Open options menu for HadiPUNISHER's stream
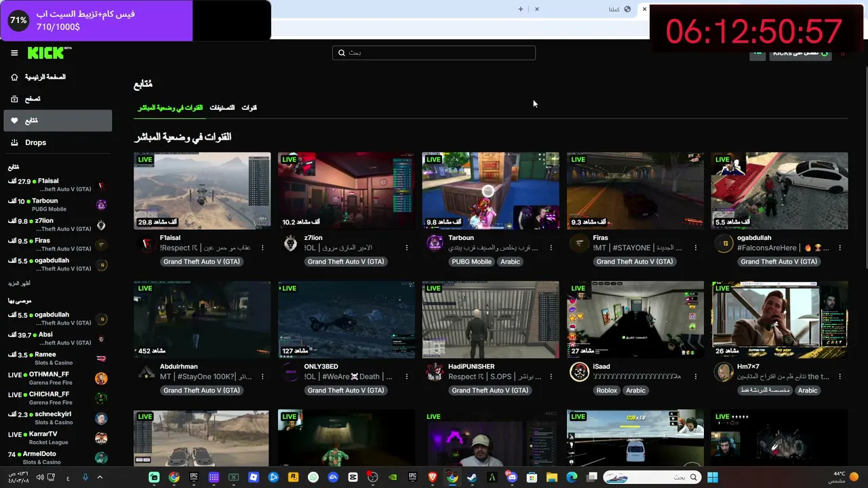Screen dimensions: 868x488 (x=551, y=377)
